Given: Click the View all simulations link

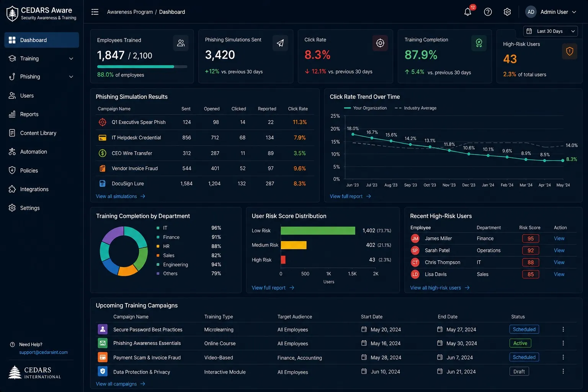Looking at the screenshot, I should coord(120,196).
